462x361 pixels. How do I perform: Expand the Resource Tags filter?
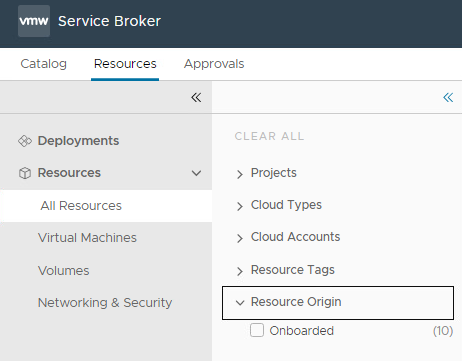[x=240, y=271]
